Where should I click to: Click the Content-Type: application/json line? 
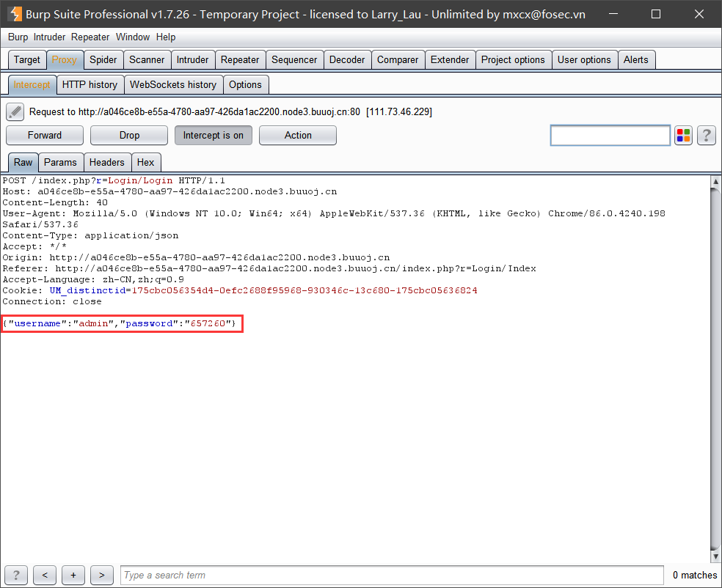90,235
